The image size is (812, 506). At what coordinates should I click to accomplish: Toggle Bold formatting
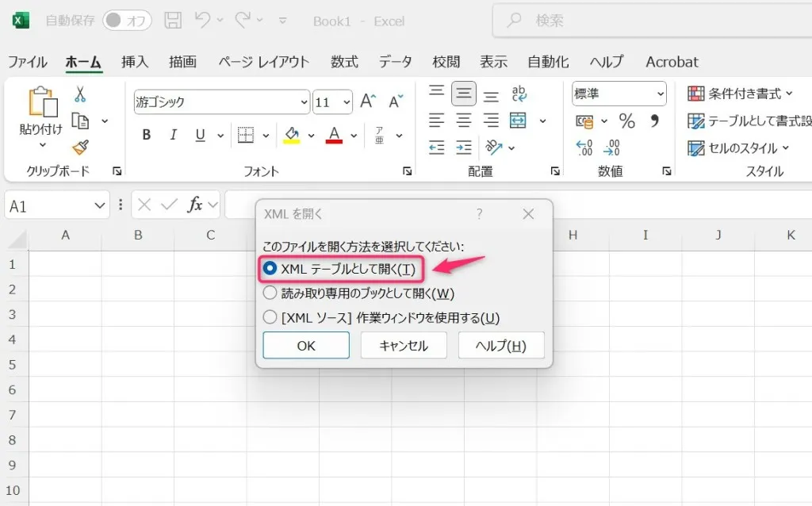tap(146, 135)
